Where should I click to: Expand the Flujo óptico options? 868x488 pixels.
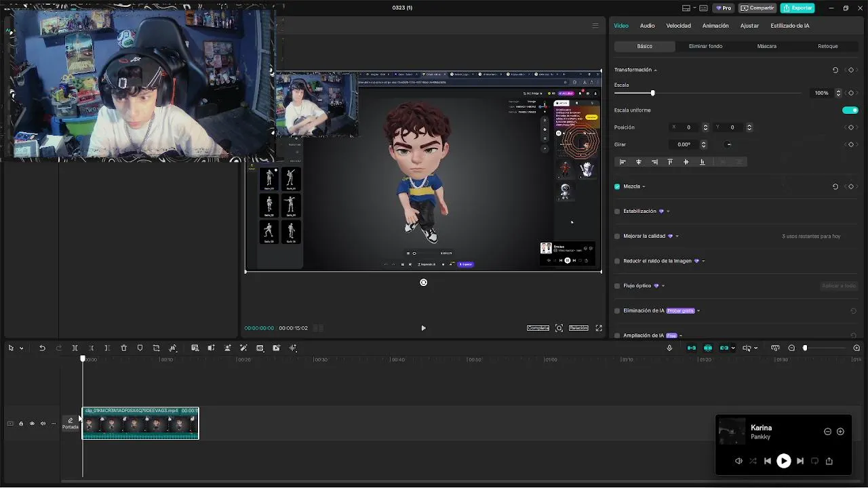point(663,286)
